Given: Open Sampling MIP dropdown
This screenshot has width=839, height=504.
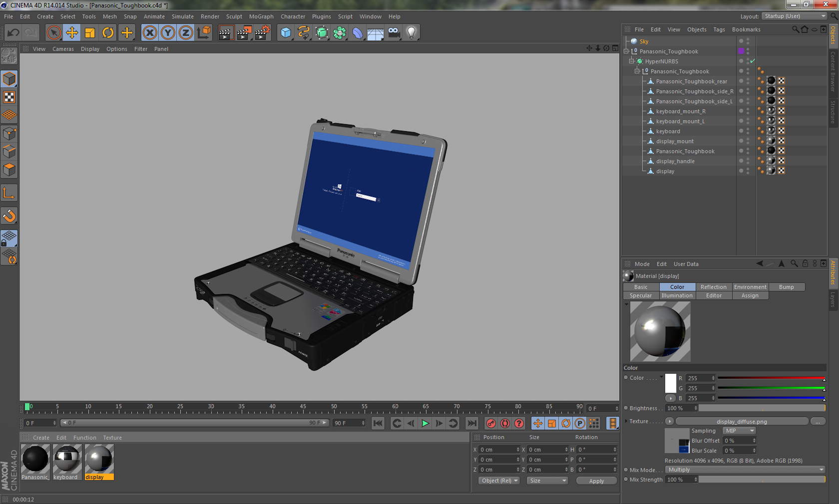Looking at the screenshot, I should 739,431.
